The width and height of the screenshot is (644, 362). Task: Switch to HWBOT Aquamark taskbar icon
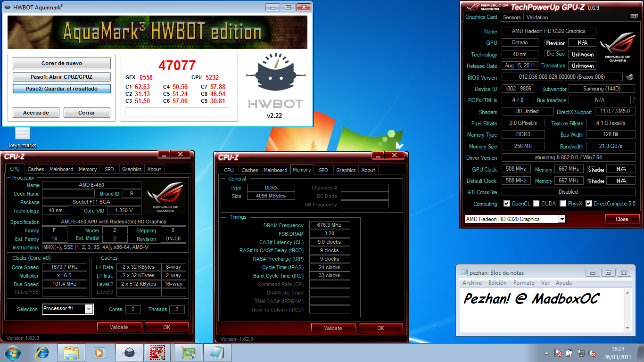129,353
